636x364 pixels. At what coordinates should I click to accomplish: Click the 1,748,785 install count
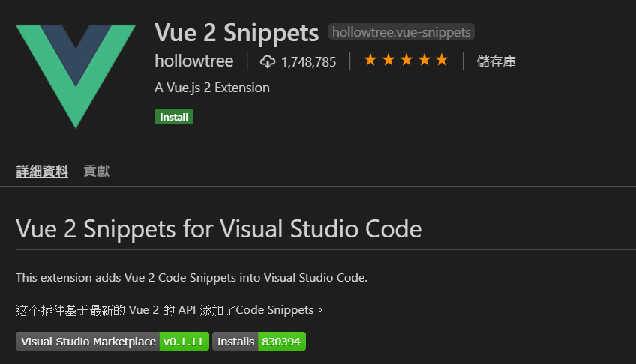308,62
